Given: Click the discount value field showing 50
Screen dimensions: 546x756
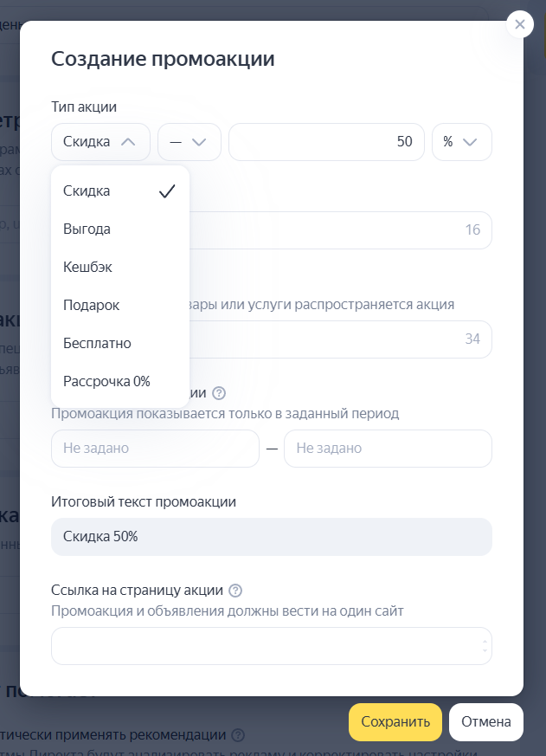Looking at the screenshot, I should (326, 142).
